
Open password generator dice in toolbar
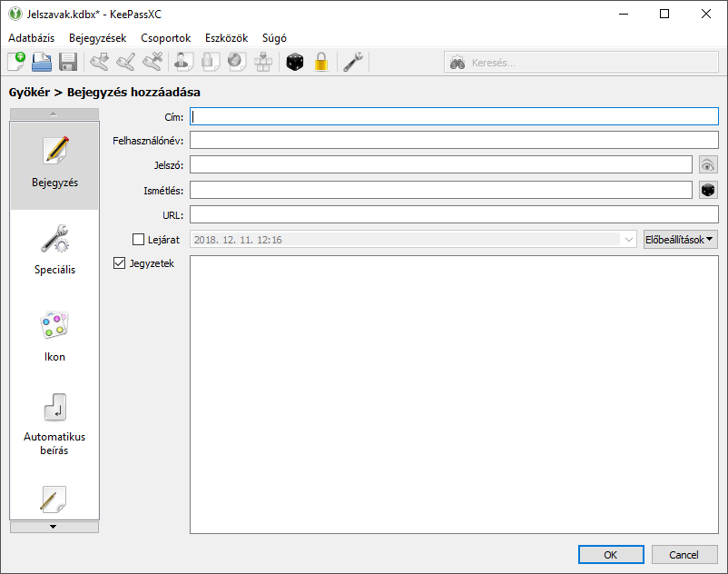coord(295,62)
